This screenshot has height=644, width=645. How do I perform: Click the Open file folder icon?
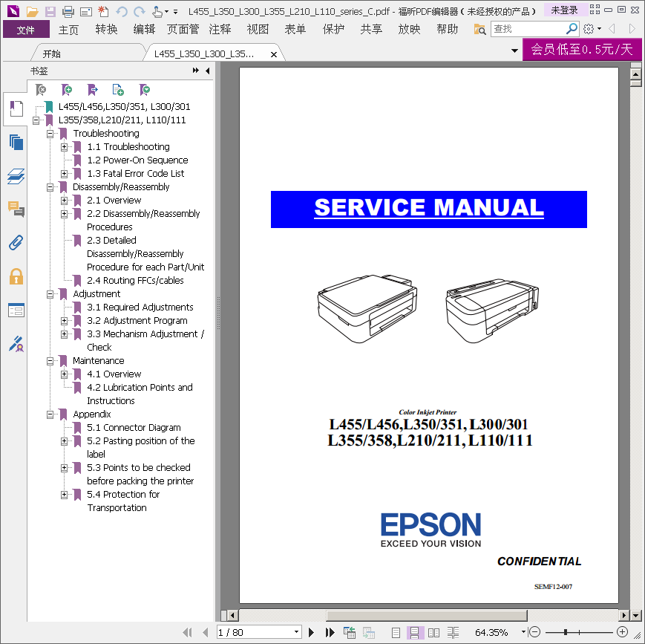[33, 11]
